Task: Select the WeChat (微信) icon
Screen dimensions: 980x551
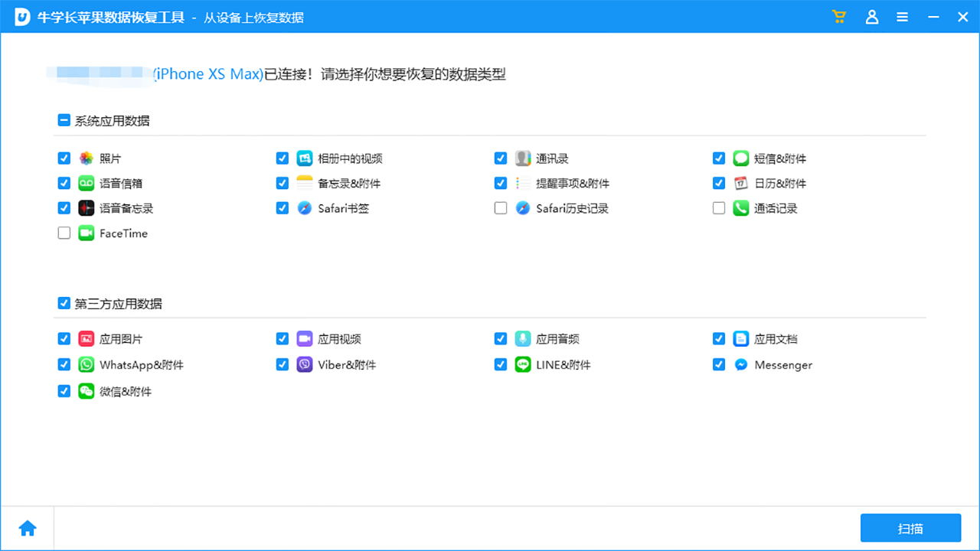Action: pyautogui.click(x=87, y=391)
